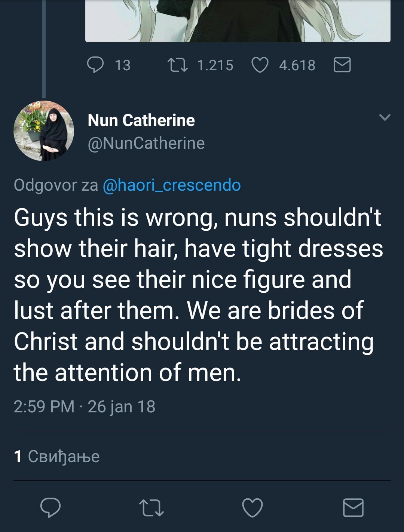This screenshot has width=404, height=532.
Task: Expand the tweet options chevron
Action: pos(385,117)
